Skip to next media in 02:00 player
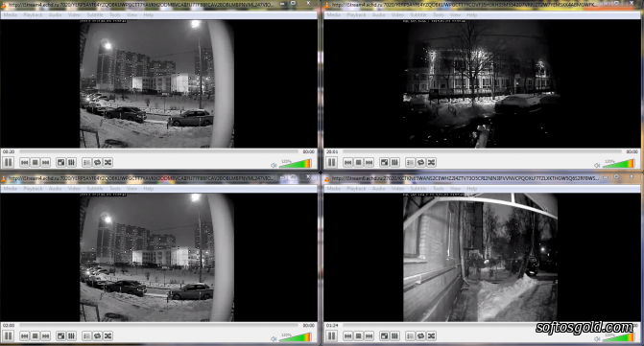644x346 pixels. click(x=46, y=336)
